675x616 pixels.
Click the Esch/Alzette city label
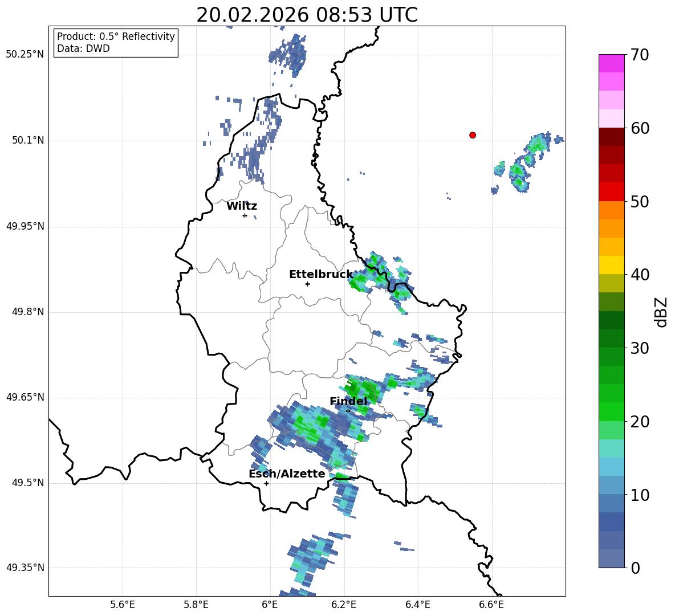(x=287, y=474)
